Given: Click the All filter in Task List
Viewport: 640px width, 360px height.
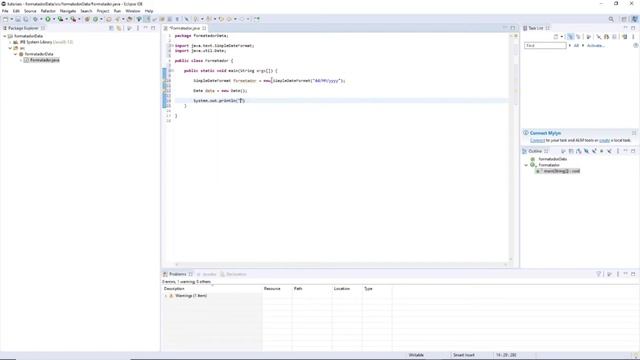Looking at the screenshot, I should (576, 46).
